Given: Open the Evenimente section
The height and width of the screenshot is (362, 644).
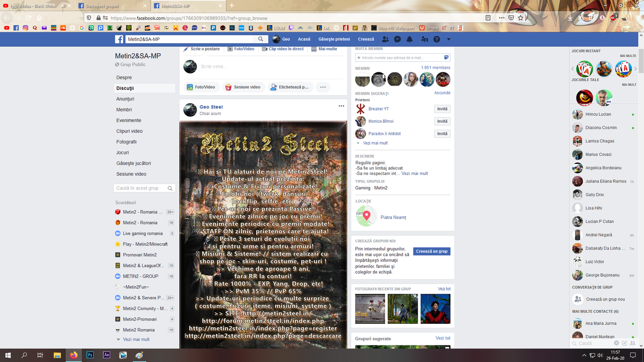Looking at the screenshot, I should 129,120.
